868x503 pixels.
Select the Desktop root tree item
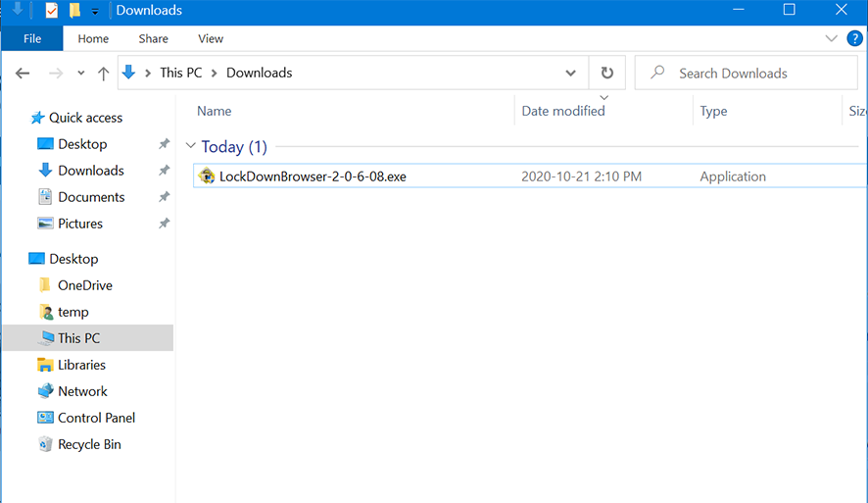pyautogui.click(x=73, y=259)
